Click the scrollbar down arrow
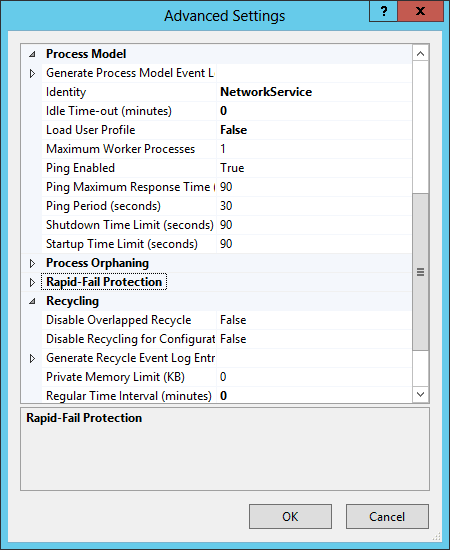The width and height of the screenshot is (450, 550). tap(420, 394)
